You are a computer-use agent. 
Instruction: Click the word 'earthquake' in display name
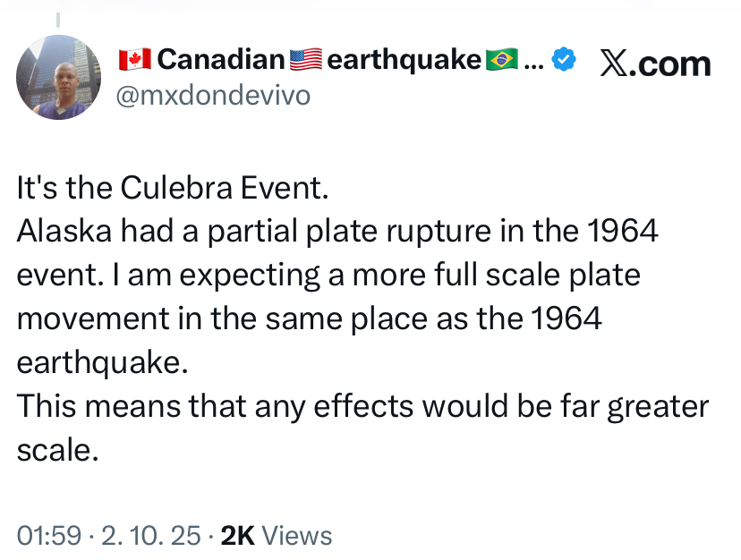(404, 61)
